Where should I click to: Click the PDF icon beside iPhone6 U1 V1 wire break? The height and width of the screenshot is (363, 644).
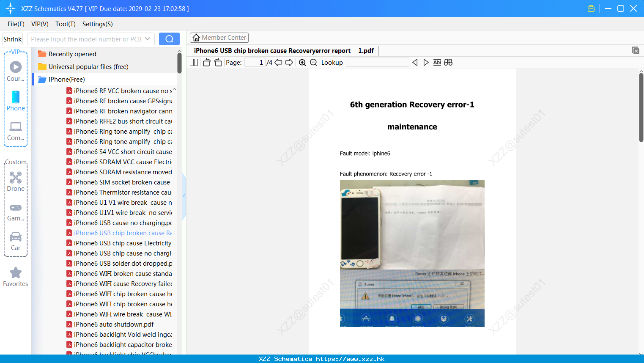69,203
